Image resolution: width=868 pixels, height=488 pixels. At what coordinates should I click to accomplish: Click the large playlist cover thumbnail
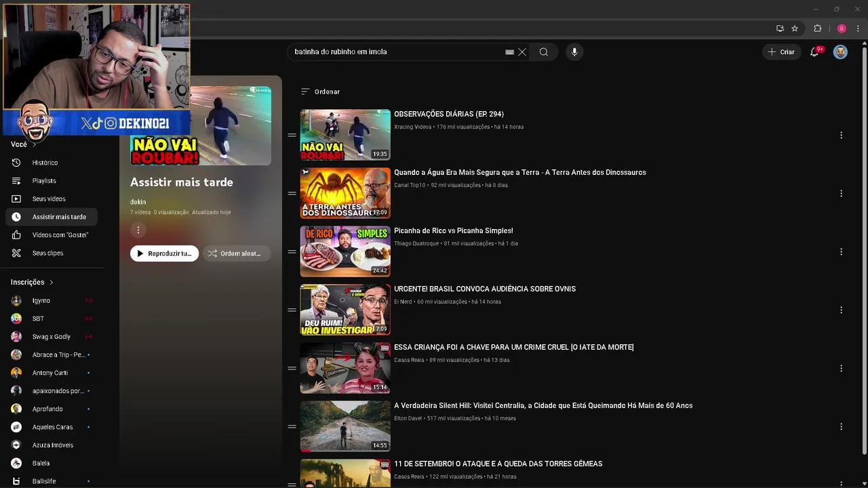201,125
